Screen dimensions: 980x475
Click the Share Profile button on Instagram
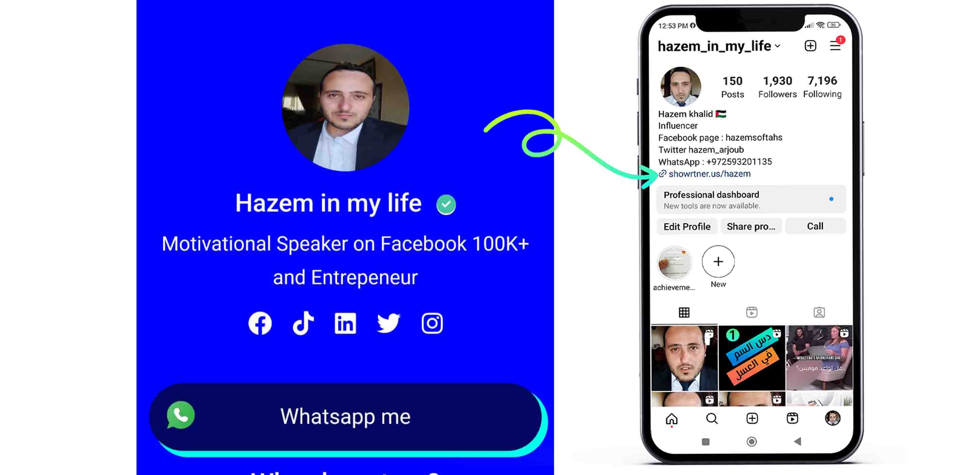pos(751,226)
